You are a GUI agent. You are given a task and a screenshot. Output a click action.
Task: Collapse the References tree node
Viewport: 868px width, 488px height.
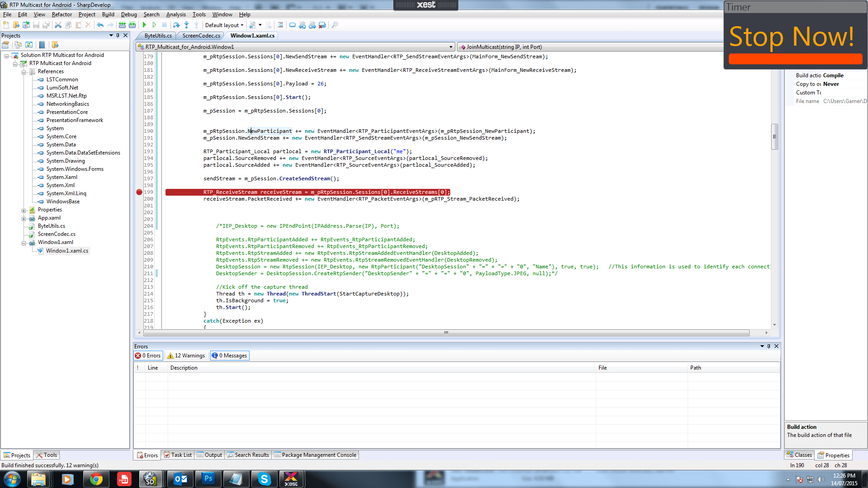point(24,72)
